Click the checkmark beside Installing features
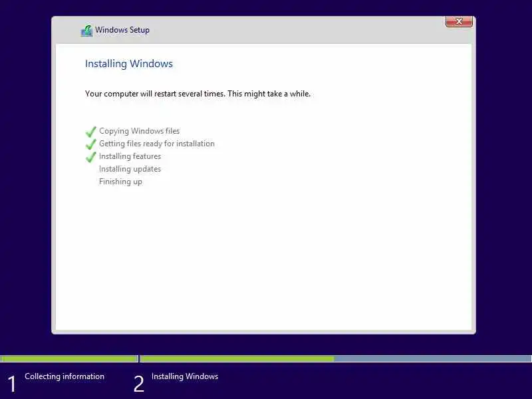 coord(91,157)
